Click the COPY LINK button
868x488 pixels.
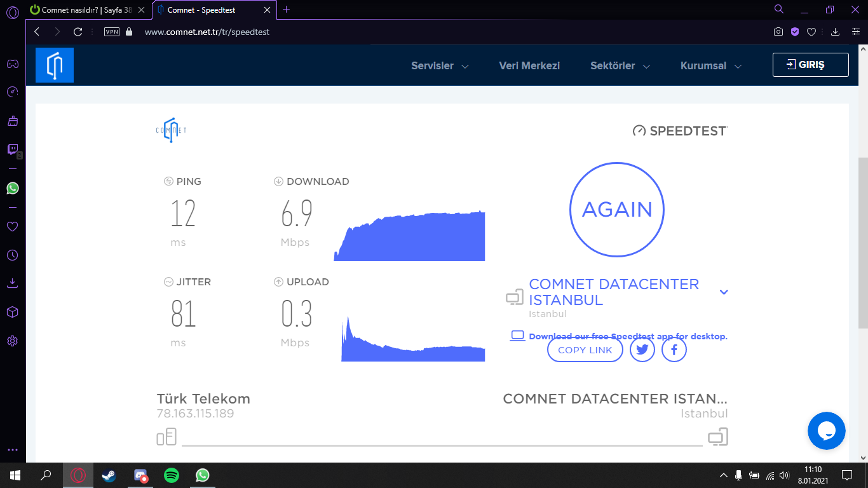pos(585,349)
